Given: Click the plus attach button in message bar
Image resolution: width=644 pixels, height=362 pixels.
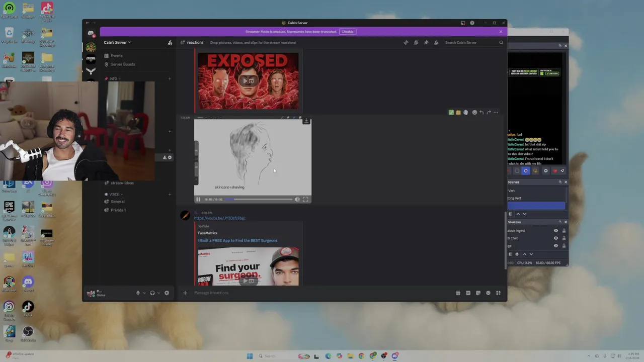Looking at the screenshot, I should pos(185,293).
